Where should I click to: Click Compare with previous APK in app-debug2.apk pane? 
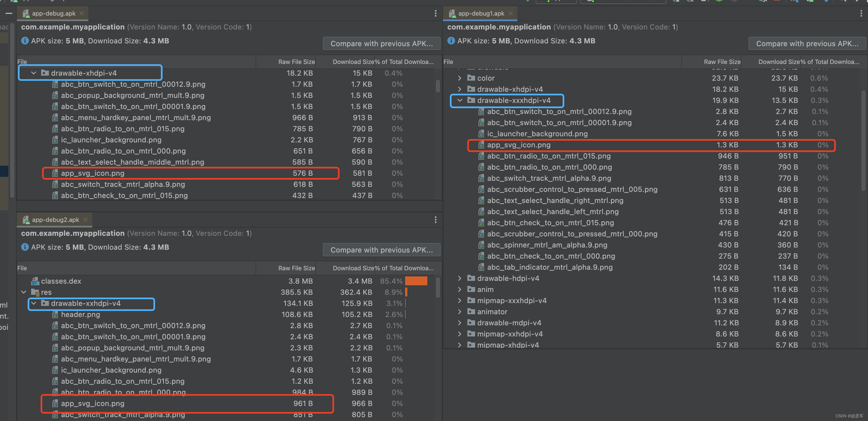381,250
